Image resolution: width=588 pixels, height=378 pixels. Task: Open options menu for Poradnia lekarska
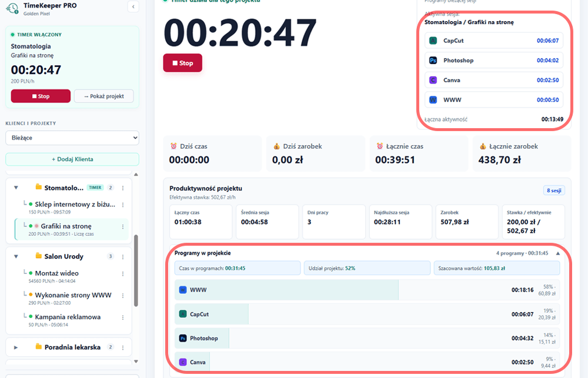(123, 347)
